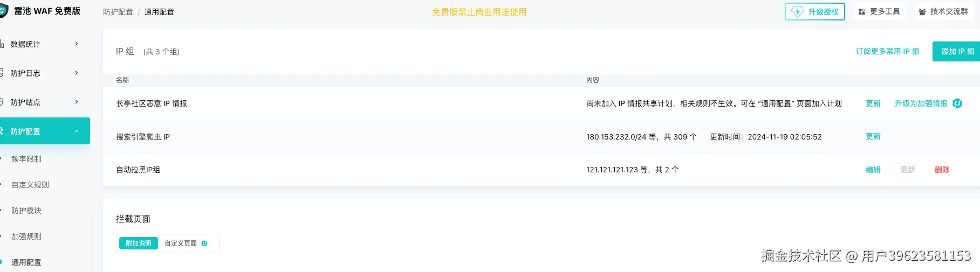Viewport: 980px width, 272px height.
Task: Expand the 防护日志 menu chevron
Action: coord(77,73)
